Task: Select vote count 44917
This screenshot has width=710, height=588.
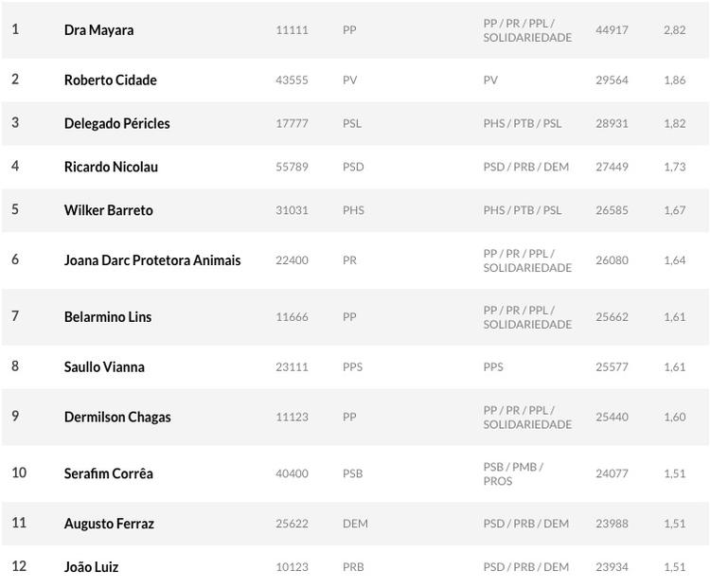Action: pyautogui.click(x=612, y=30)
